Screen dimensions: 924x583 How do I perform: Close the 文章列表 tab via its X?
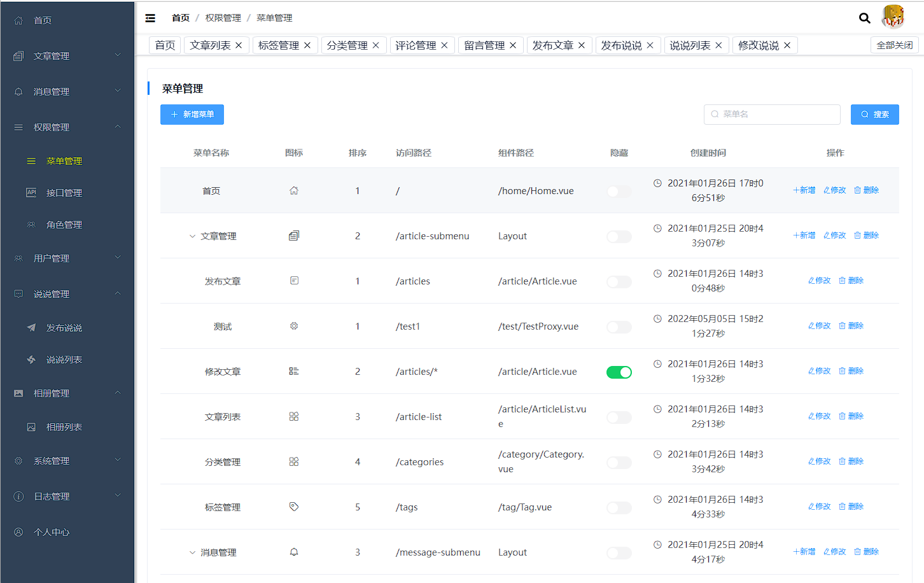[239, 45]
